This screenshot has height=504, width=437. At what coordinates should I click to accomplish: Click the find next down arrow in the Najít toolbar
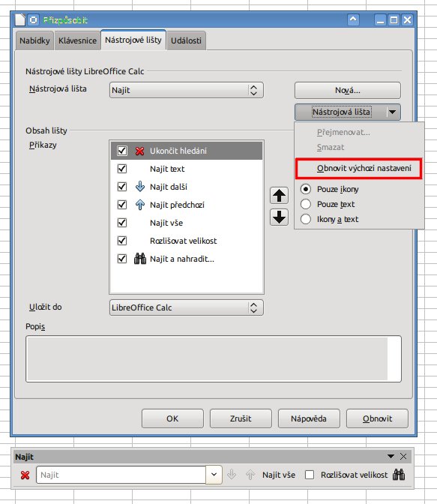pos(232,475)
